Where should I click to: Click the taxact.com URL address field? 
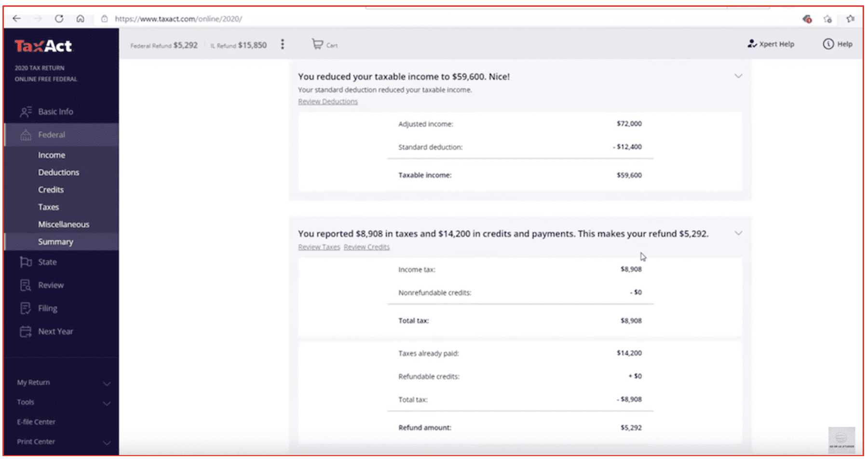pyautogui.click(x=178, y=19)
